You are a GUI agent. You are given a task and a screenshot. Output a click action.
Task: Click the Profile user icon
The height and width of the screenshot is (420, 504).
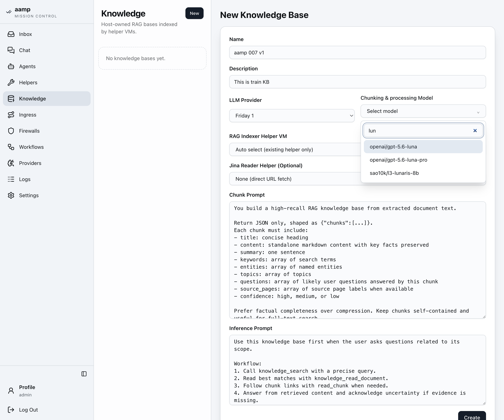tap(11, 390)
